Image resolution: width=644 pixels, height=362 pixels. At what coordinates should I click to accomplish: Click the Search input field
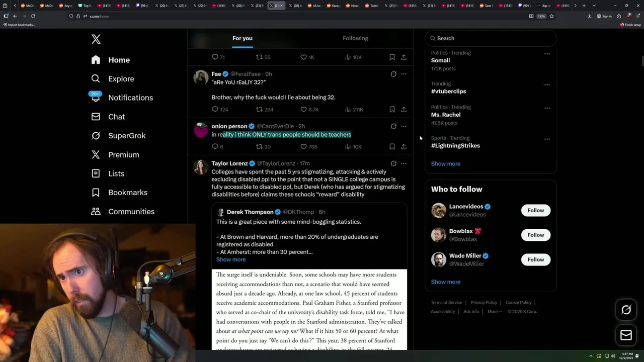pyautogui.click(x=491, y=38)
